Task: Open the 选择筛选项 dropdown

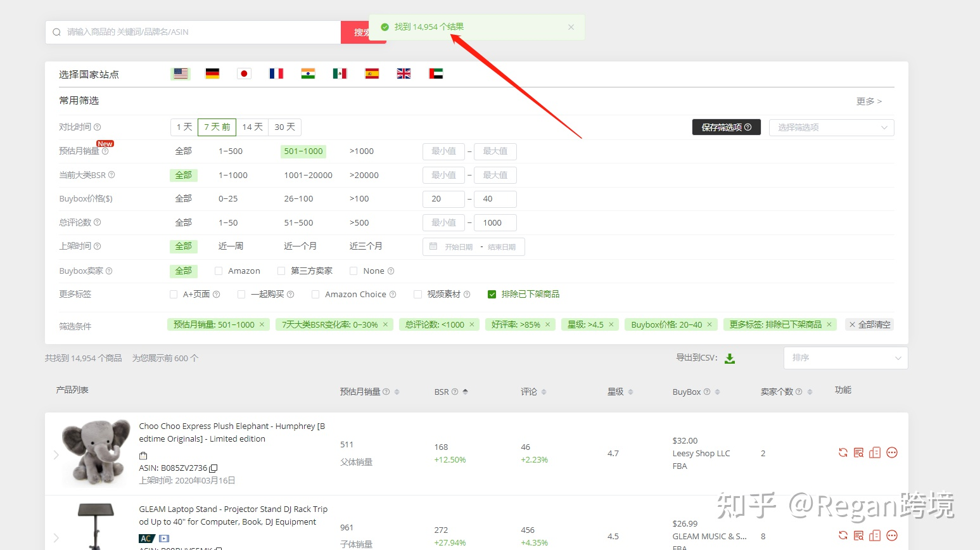Action: (x=830, y=127)
